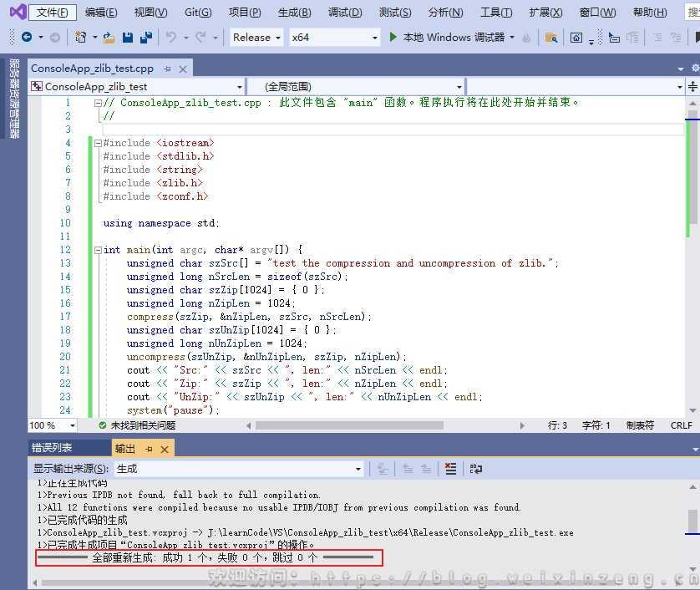Toggle pin on the 输出 panel tab
This screenshot has height=590, width=700.
click(149, 449)
